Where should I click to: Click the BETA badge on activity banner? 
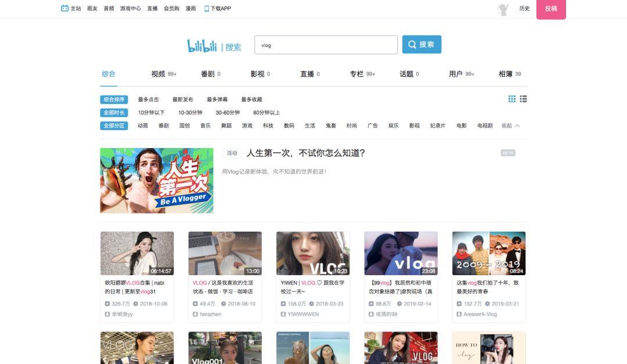coord(508,153)
